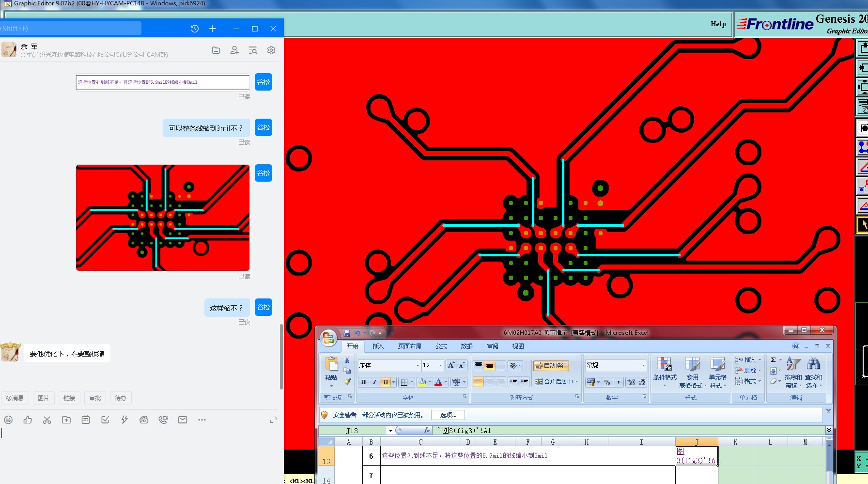The width and height of the screenshot is (868, 484).
Task: Click the 待办 to-do button in chat
Action: [121, 398]
